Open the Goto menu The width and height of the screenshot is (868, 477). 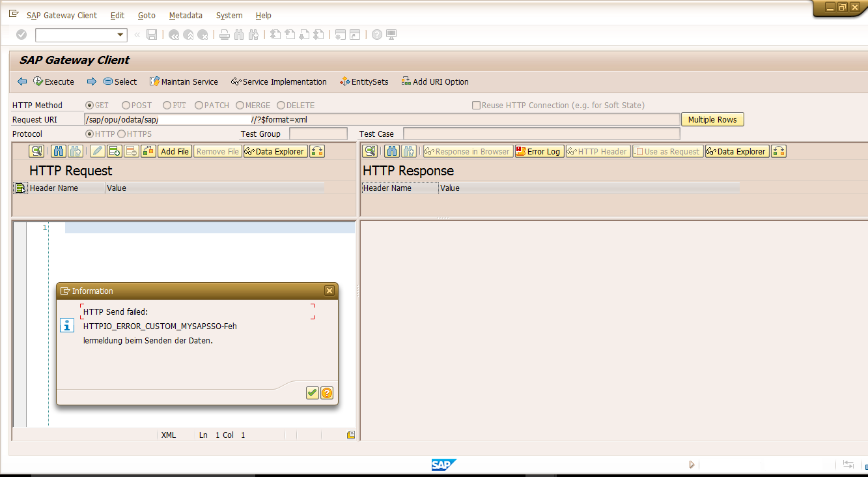147,15
